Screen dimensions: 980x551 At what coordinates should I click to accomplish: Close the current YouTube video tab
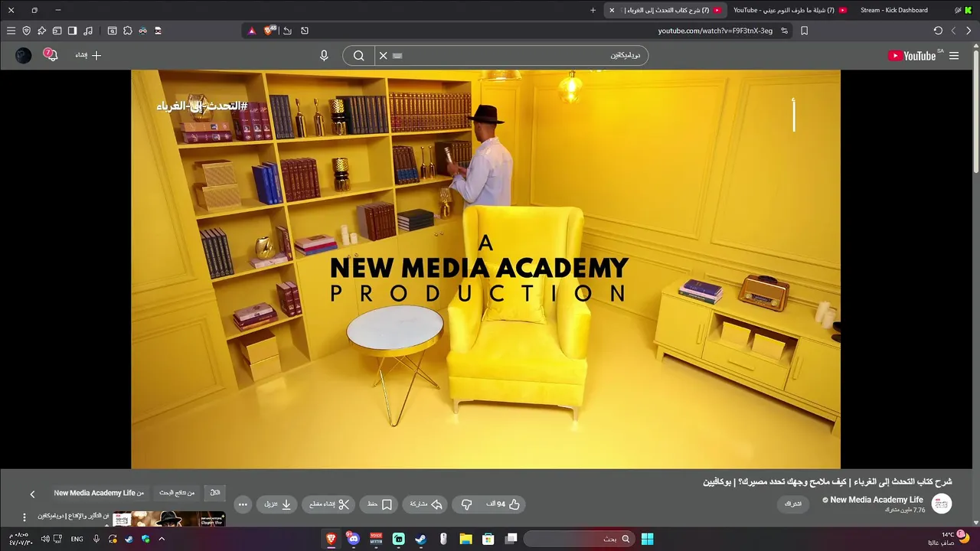[612, 10]
